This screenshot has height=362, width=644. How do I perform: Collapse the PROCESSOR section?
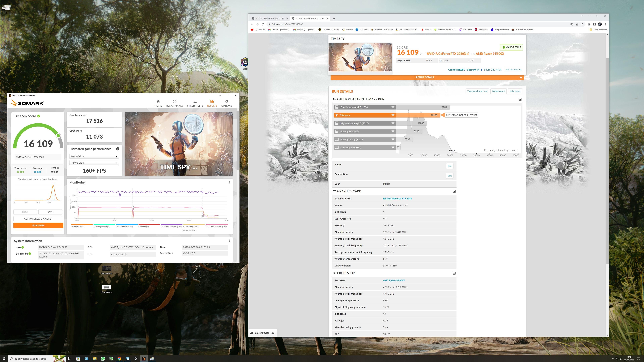pos(454,273)
